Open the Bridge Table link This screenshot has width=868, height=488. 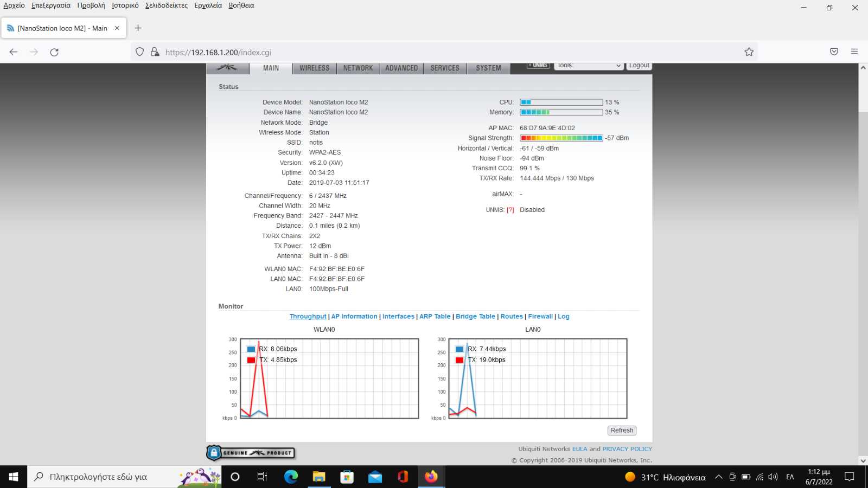point(475,317)
